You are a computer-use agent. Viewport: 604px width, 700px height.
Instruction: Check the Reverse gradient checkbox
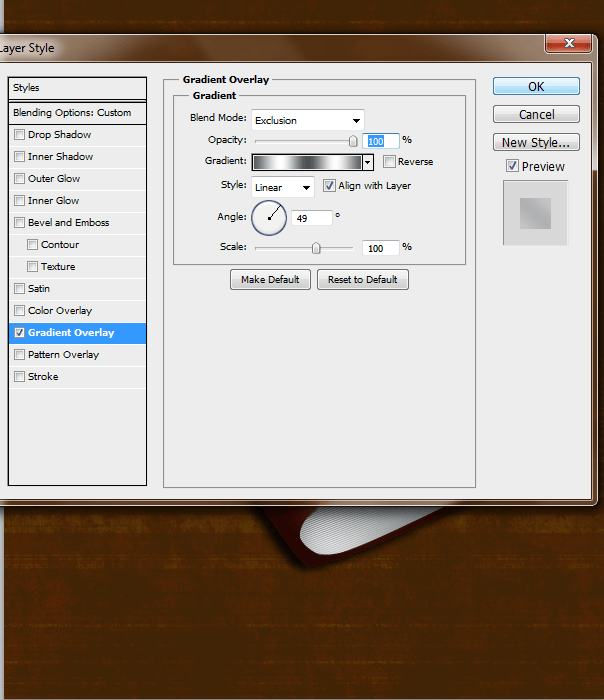click(389, 161)
